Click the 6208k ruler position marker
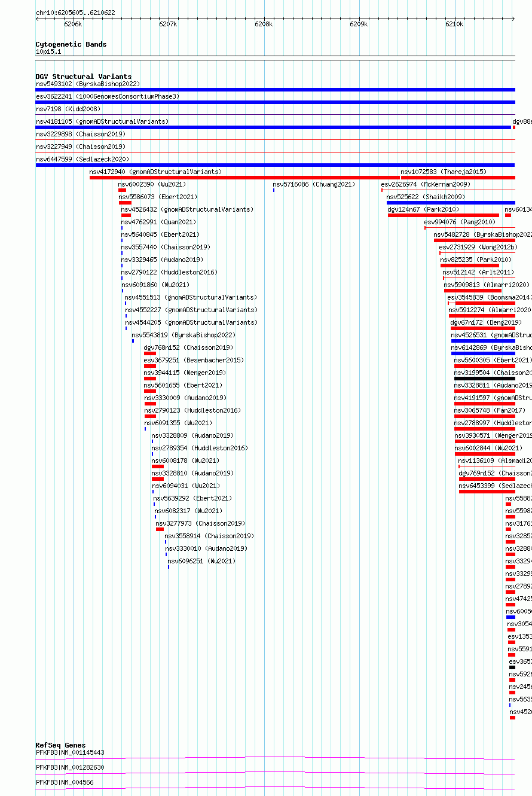Viewport: 532px width, 796px height. pos(264,24)
